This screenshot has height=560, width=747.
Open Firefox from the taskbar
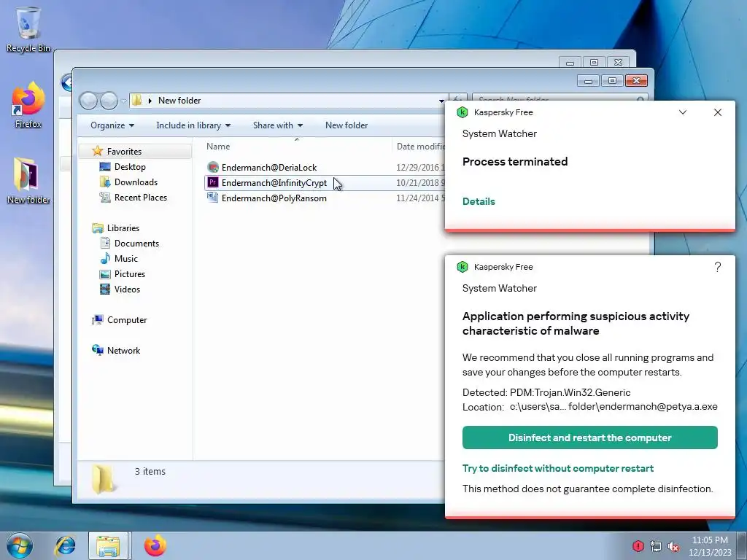[x=155, y=545]
